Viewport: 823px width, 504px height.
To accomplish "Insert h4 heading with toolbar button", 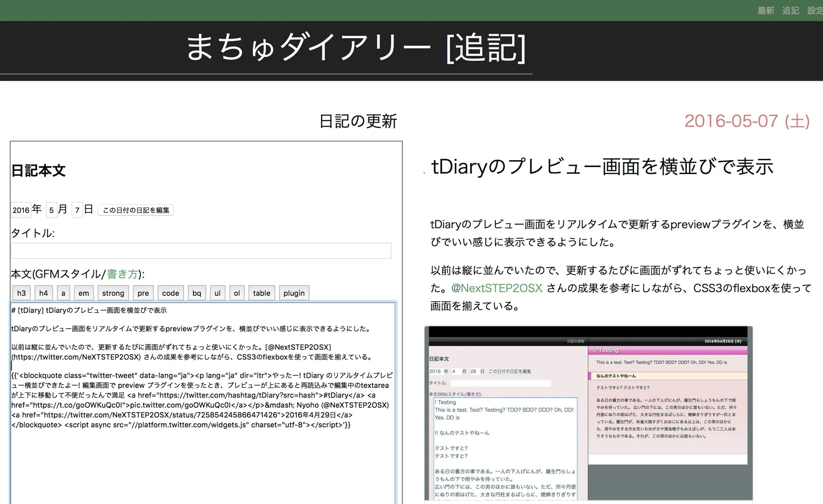I will (x=43, y=293).
